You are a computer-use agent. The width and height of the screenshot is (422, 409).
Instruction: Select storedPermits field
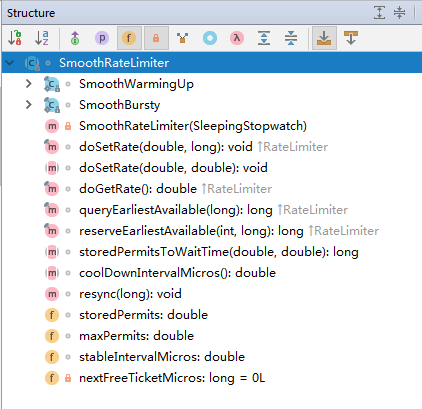click(x=143, y=315)
